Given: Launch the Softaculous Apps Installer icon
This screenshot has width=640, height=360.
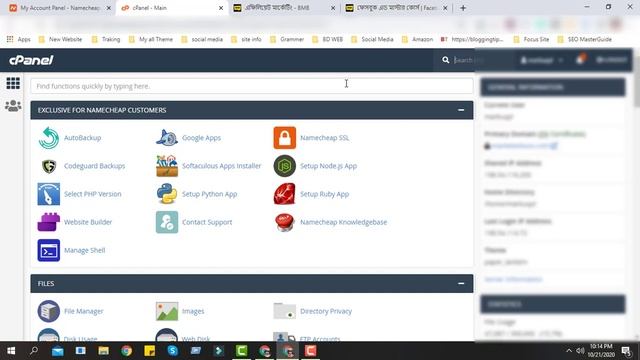Looking at the screenshot, I should pyautogui.click(x=167, y=166).
